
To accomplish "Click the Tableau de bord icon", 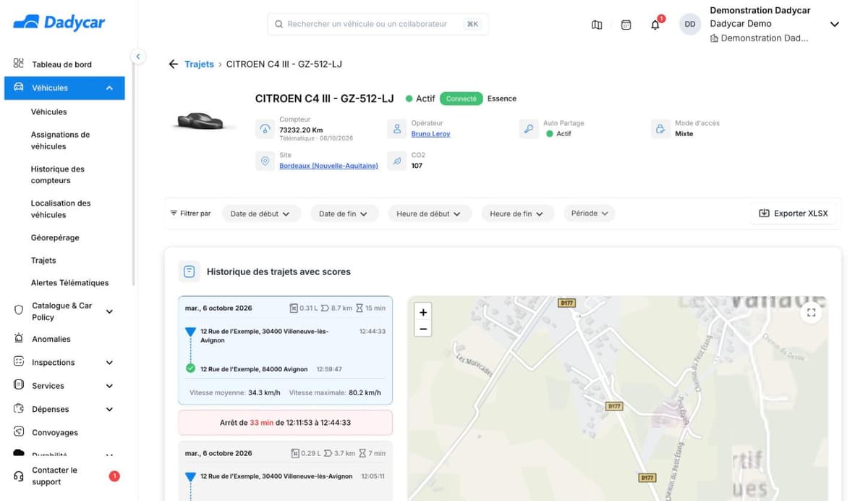I will (19, 64).
